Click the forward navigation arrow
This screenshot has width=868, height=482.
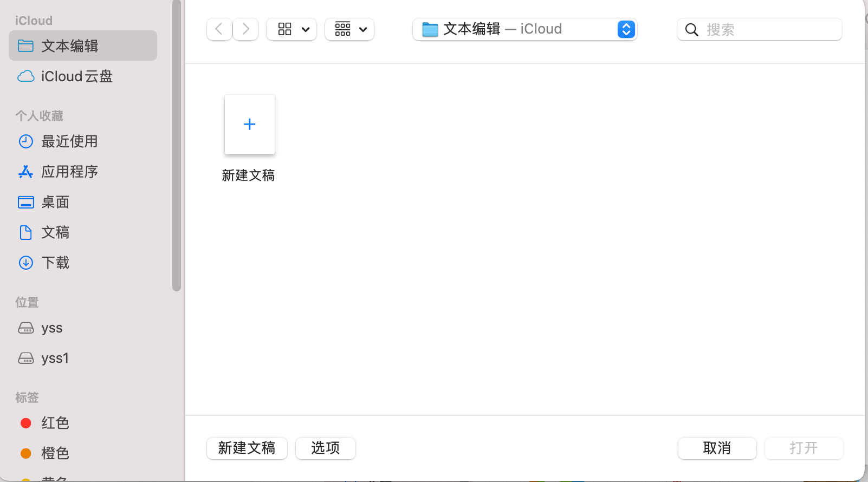coord(245,29)
